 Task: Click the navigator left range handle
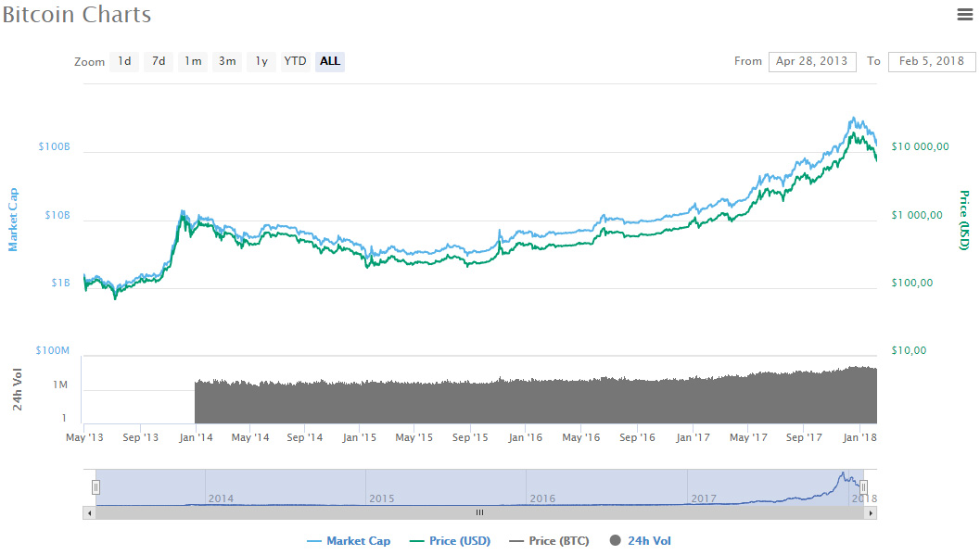95,487
